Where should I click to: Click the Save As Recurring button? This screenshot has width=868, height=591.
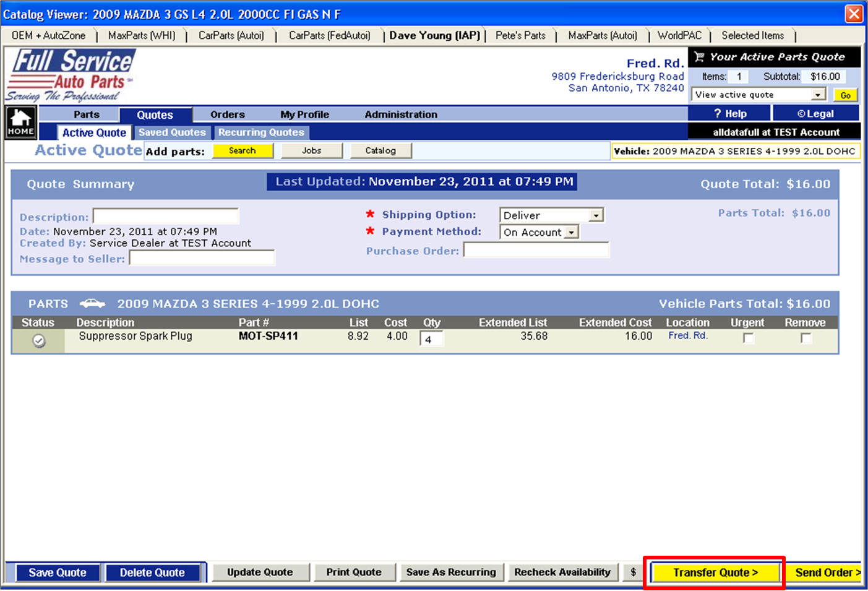[451, 572]
